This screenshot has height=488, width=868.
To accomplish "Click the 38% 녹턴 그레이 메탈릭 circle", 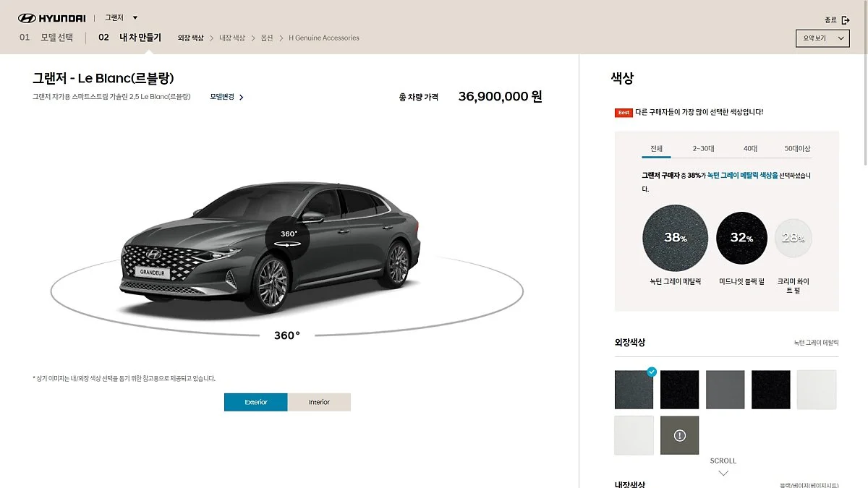I will coord(675,238).
